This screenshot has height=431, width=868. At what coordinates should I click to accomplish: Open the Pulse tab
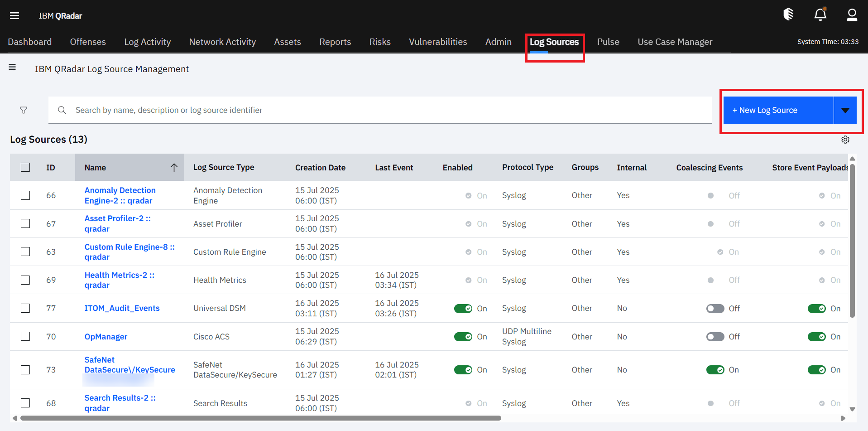point(608,42)
